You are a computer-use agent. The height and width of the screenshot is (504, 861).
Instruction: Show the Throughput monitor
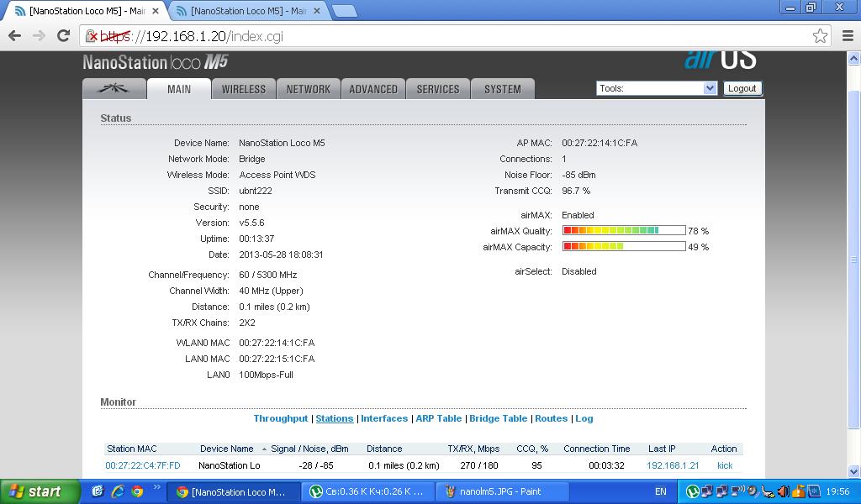pyautogui.click(x=281, y=418)
